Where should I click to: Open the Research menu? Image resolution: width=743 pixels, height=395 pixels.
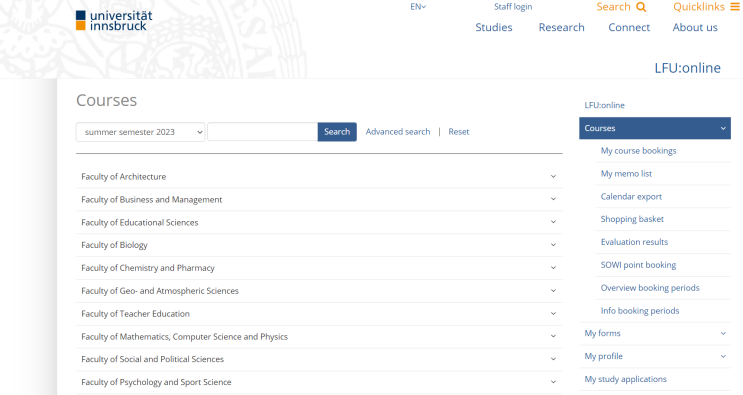click(x=562, y=27)
